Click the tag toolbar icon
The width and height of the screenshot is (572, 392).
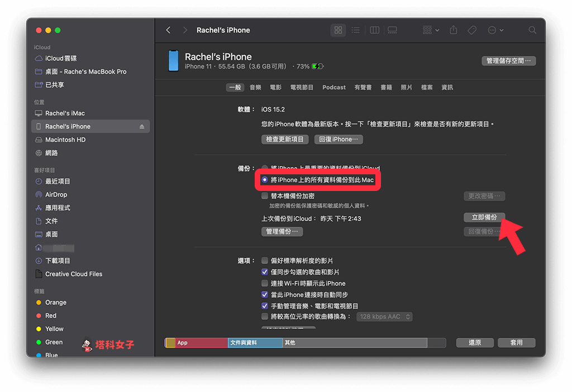(472, 30)
